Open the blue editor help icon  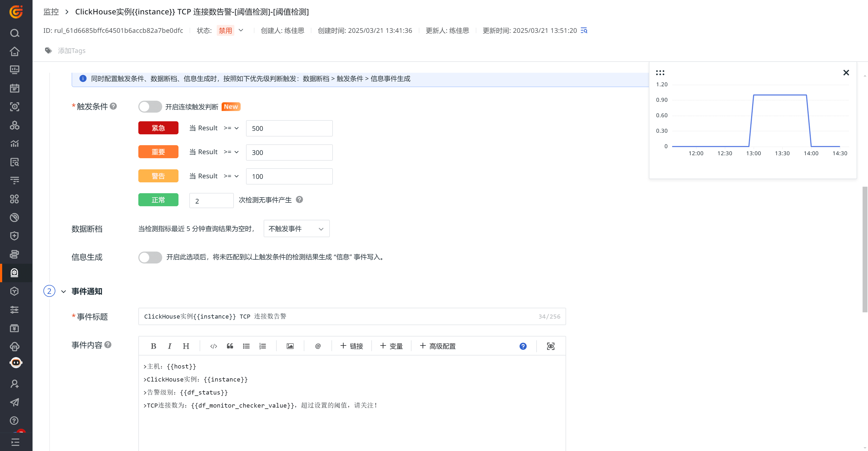coord(523,346)
